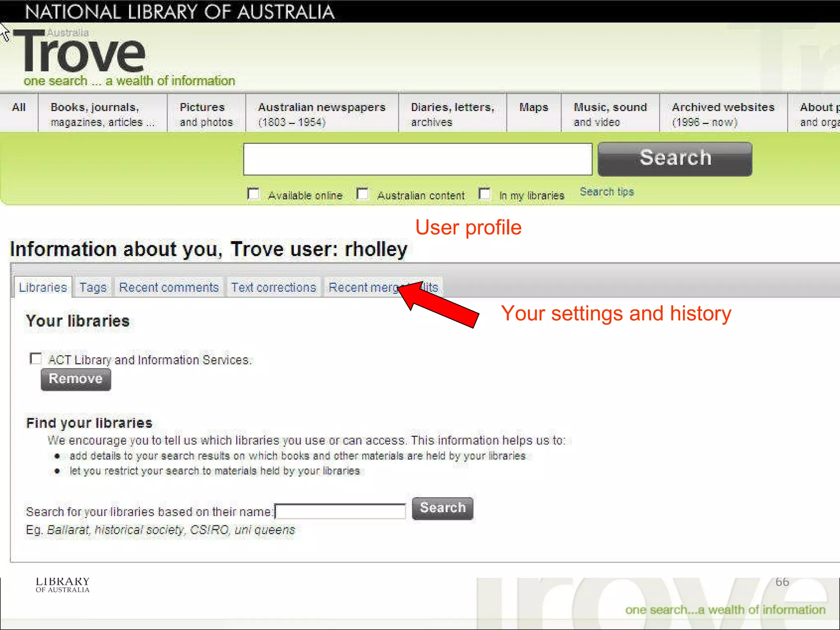Click the 'one search ... a wealth of information' tagline
This screenshot has height=630, width=840.
click(x=129, y=81)
